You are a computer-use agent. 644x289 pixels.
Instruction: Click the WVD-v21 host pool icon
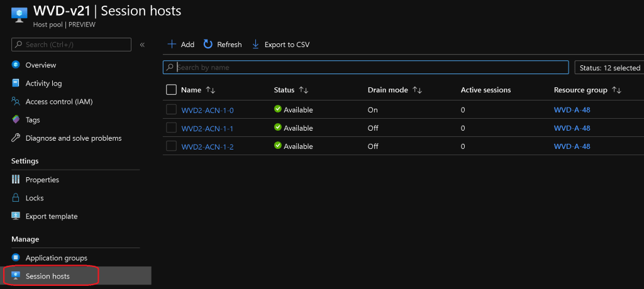(x=19, y=15)
